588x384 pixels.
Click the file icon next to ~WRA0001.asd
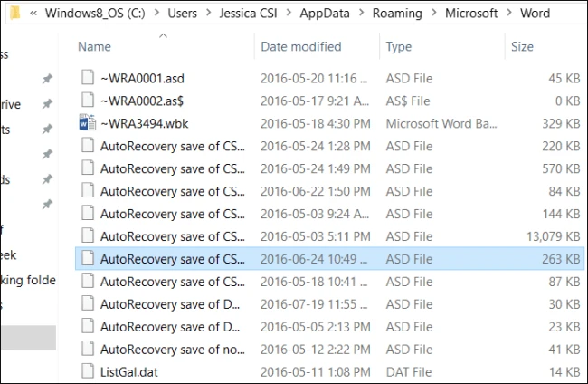(87, 78)
